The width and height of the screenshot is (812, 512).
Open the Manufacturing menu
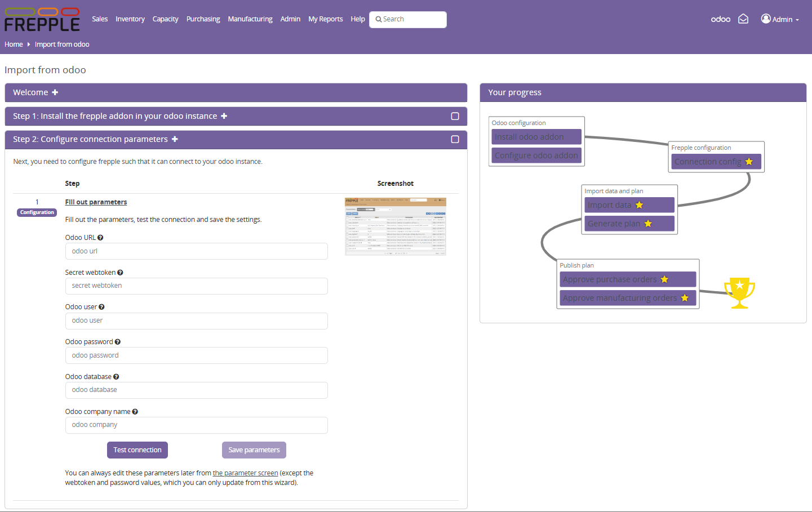click(x=250, y=19)
